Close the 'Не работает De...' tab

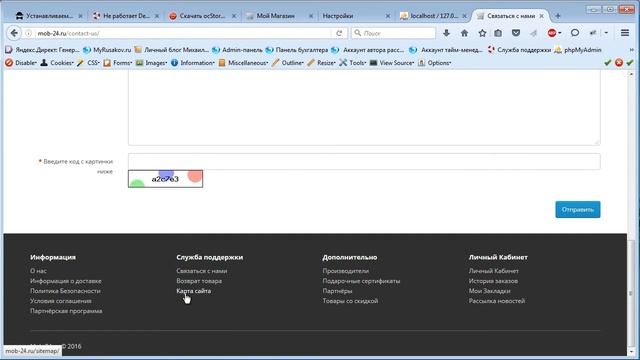coord(157,16)
